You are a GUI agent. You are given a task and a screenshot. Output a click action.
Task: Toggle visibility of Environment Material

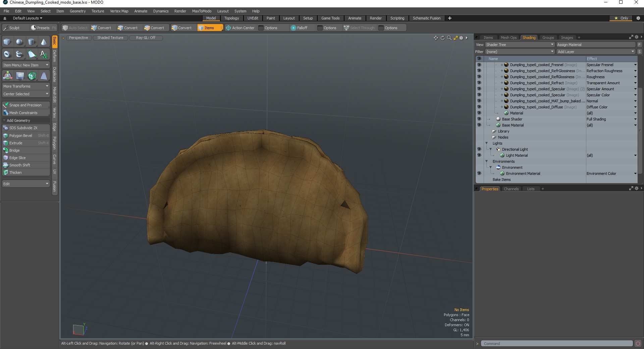(x=479, y=173)
